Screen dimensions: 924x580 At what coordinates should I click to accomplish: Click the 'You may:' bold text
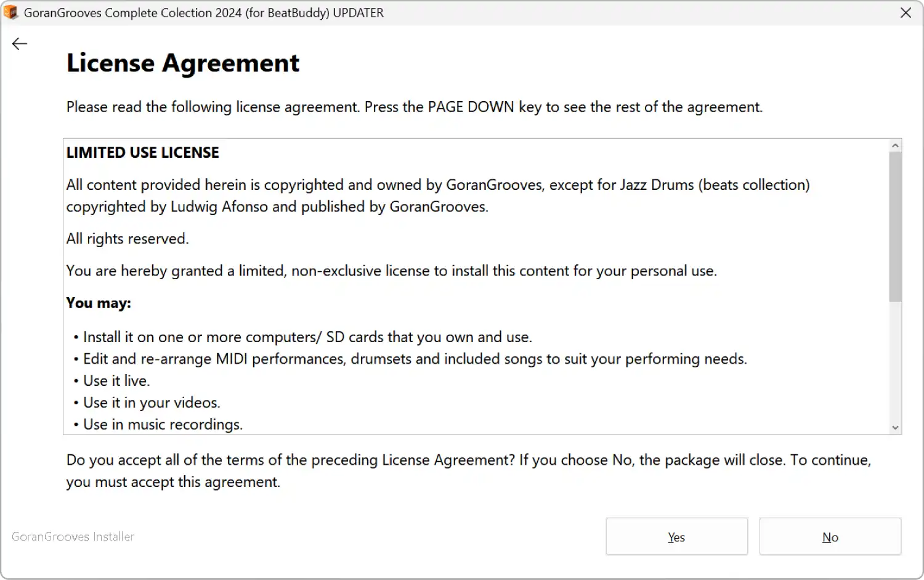[99, 303]
